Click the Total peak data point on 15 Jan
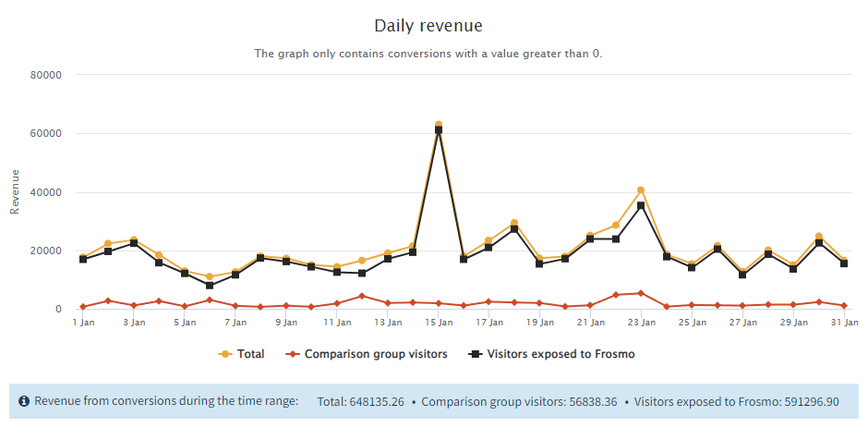The height and width of the screenshot is (428, 868). (439, 125)
